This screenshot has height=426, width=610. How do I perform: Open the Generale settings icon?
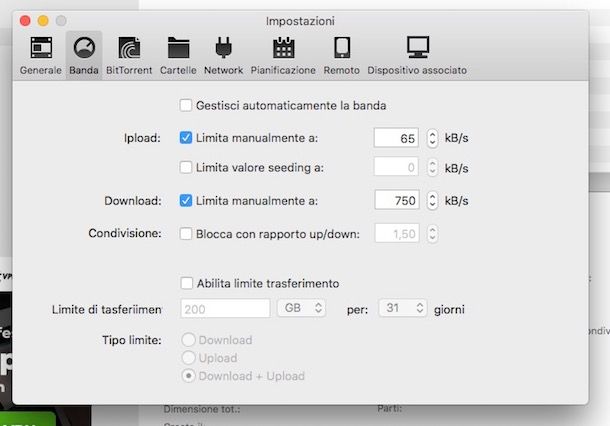(41, 48)
